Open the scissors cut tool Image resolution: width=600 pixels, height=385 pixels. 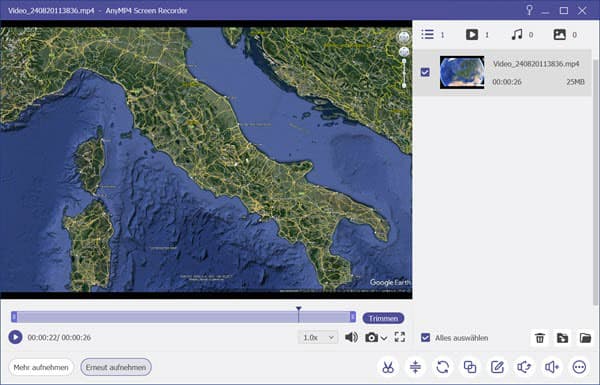point(388,367)
